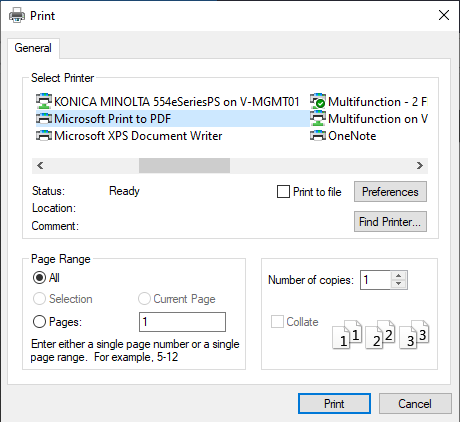Screen dimensions: 460x422
Task: Choose the Selection radio button
Action: (39, 299)
